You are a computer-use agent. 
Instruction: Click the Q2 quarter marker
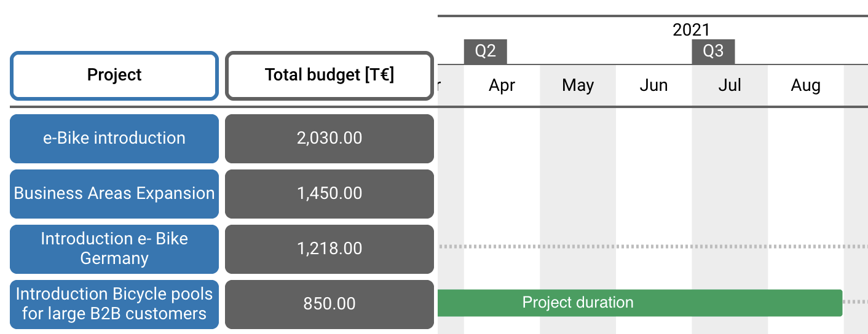point(486,51)
